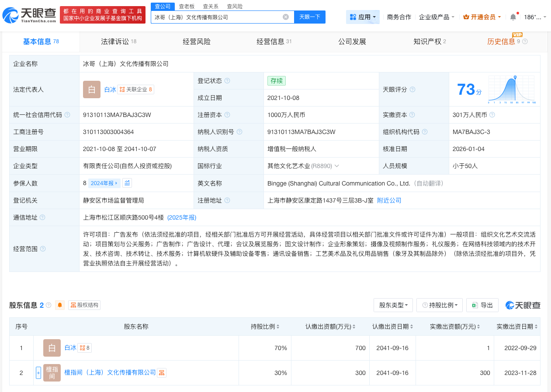Open 白冰 legal representative link

(110, 89)
